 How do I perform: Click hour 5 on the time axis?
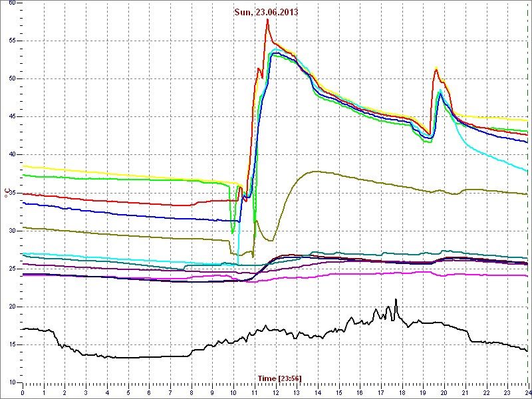(x=128, y=392)
